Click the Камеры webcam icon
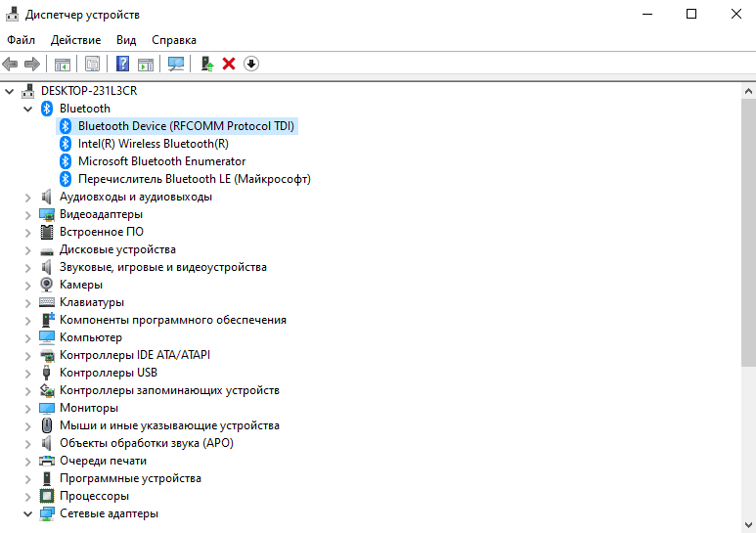The width and height of the screenshot is (756, 533). [x=47, y=285]
